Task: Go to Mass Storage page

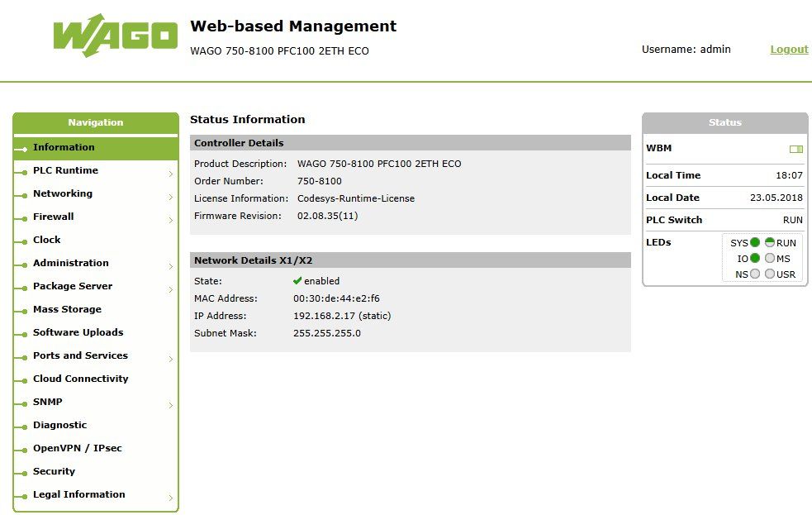Action: (x=96, y=309)
